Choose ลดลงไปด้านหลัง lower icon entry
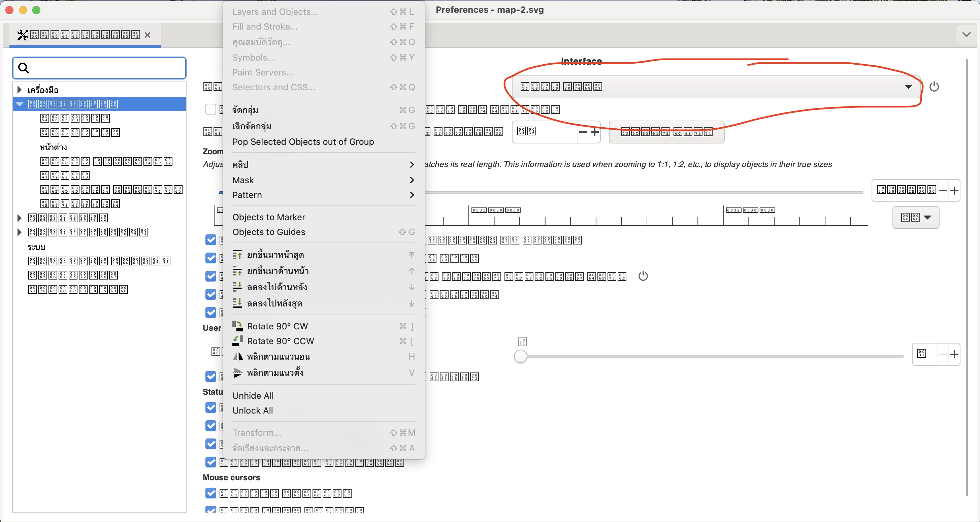 coord(323,287)
